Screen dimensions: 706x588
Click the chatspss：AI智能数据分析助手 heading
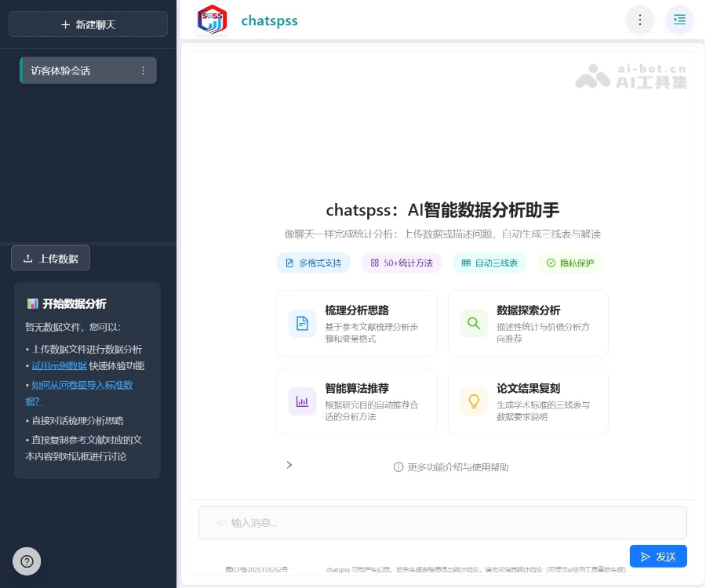pos(442,210)
